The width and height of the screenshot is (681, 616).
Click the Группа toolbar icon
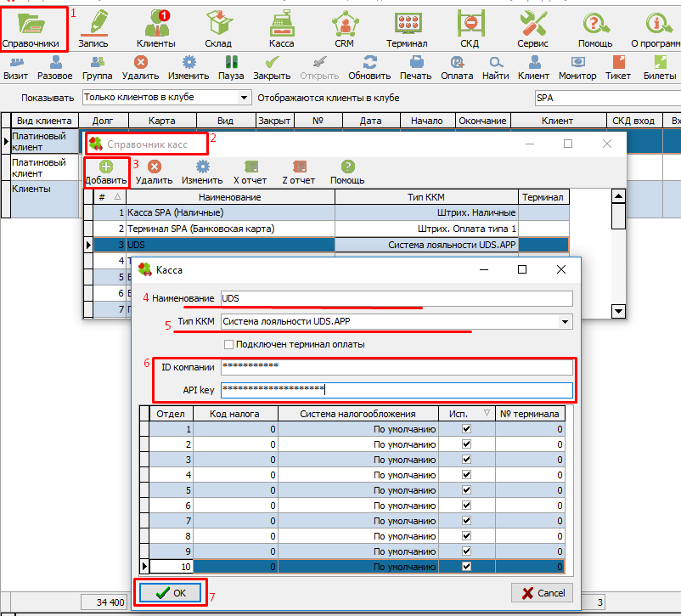click(98, 68)
